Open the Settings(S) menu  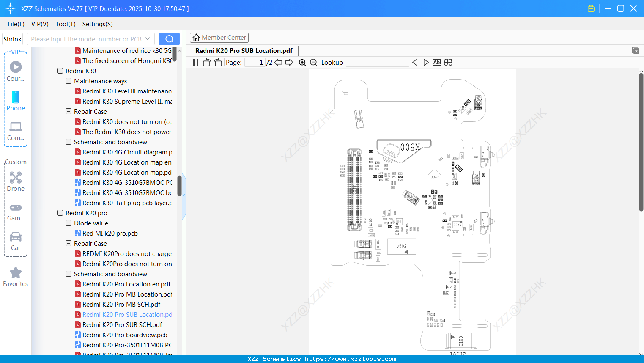coord(98,24)
